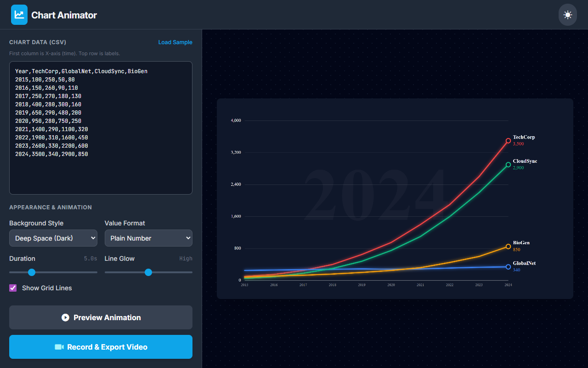This screenshot has height=368, width=588.
Task: Click the Load Sample link
Action: pyautogui.click(x=175, y=42)
